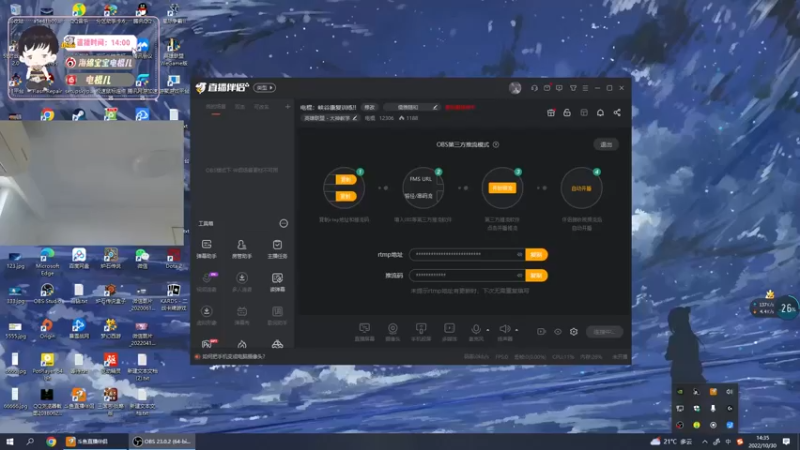800x450 pixels.
Task: Click the 修改 button beside room title
Action: [369, 107]
